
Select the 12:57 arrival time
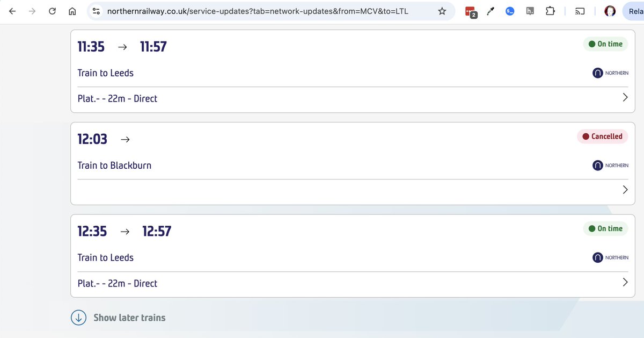click(x=157, y=231)
